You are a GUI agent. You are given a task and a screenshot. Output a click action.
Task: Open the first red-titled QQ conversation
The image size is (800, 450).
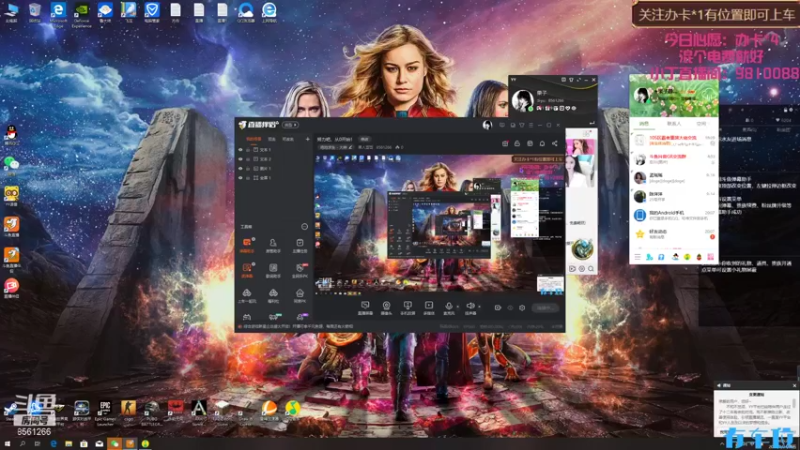(673, 141)
